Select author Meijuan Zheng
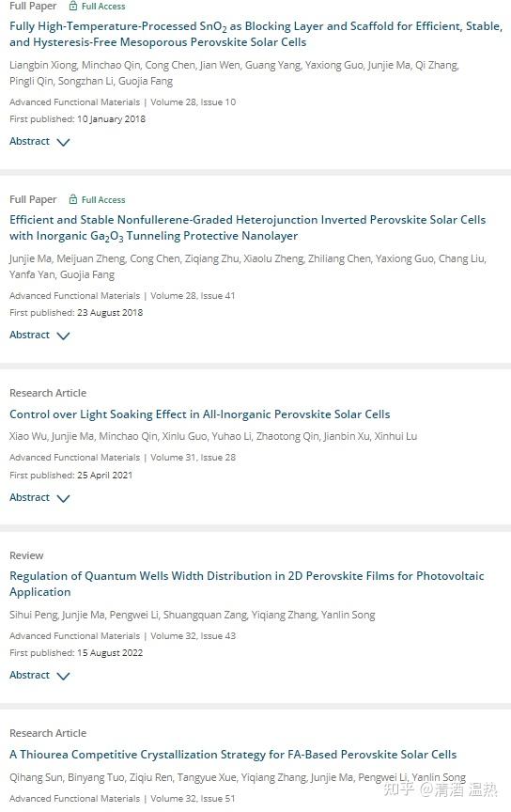 (x=90, y=259)
